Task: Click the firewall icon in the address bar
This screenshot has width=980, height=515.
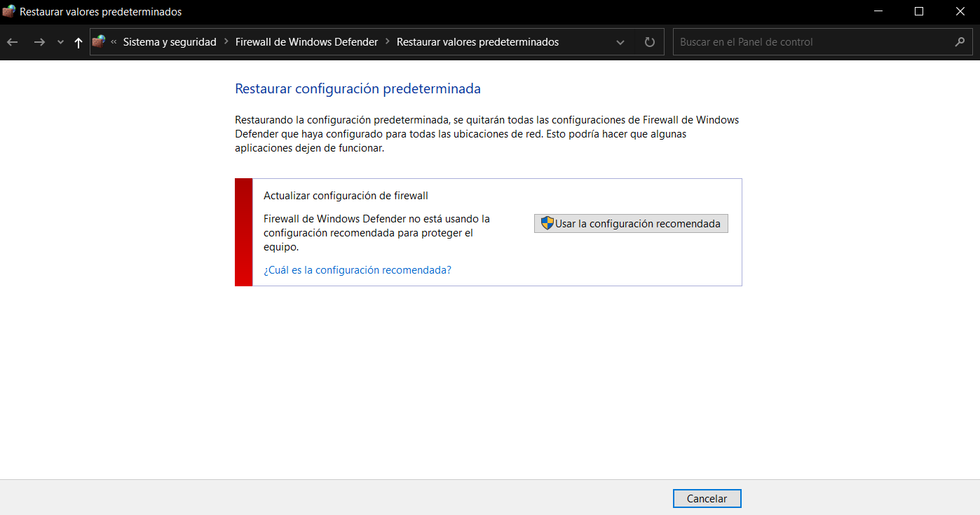Action: pyautogui.click(x=99, y=42)
